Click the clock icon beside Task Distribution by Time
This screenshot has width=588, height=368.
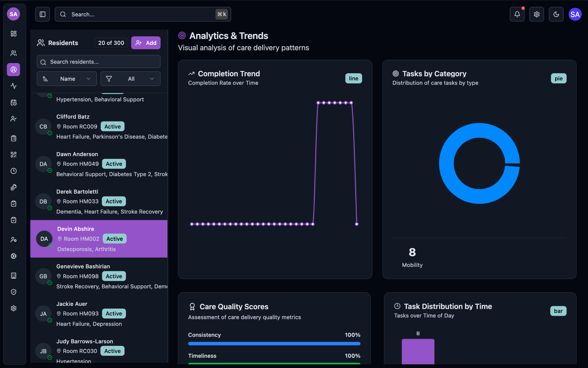pyautogui.click(x=397, y=306)
